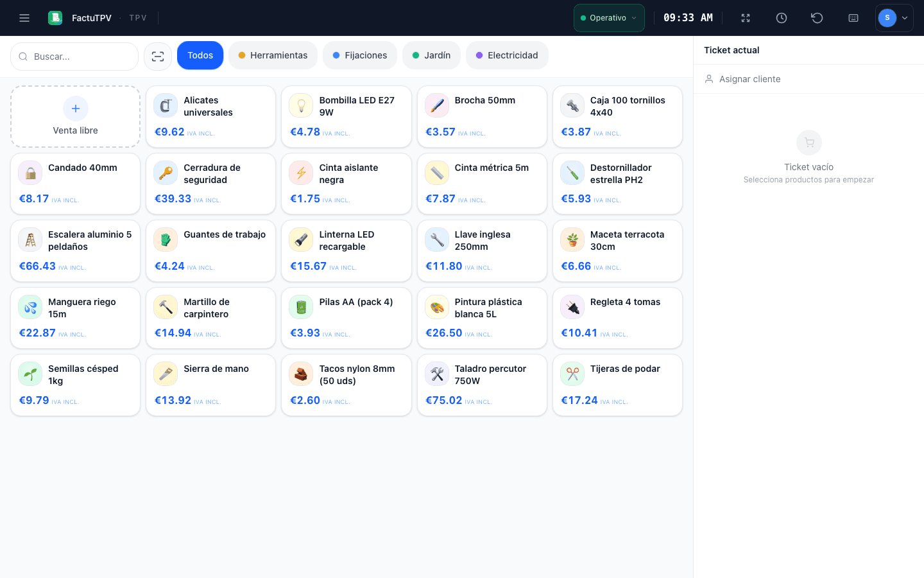Toggle fullscreen mode icon in header
Screen dimensions: 924x578
(746, 18)
